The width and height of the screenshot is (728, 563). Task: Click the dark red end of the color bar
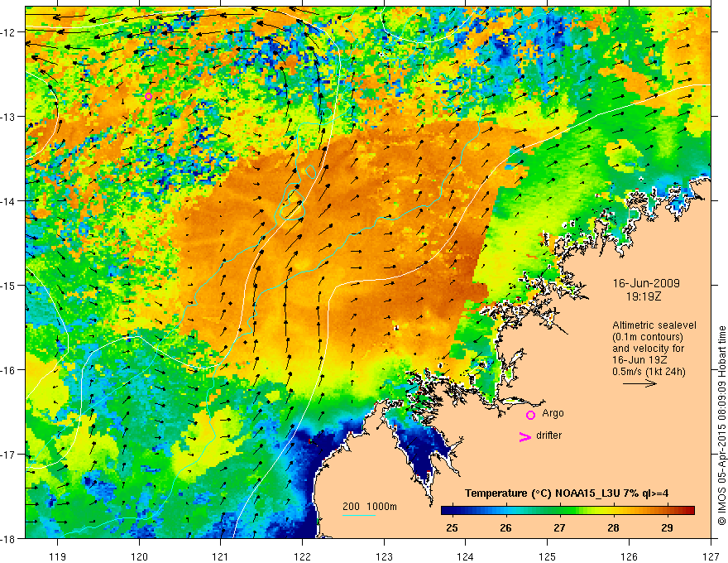coord(690,510)
